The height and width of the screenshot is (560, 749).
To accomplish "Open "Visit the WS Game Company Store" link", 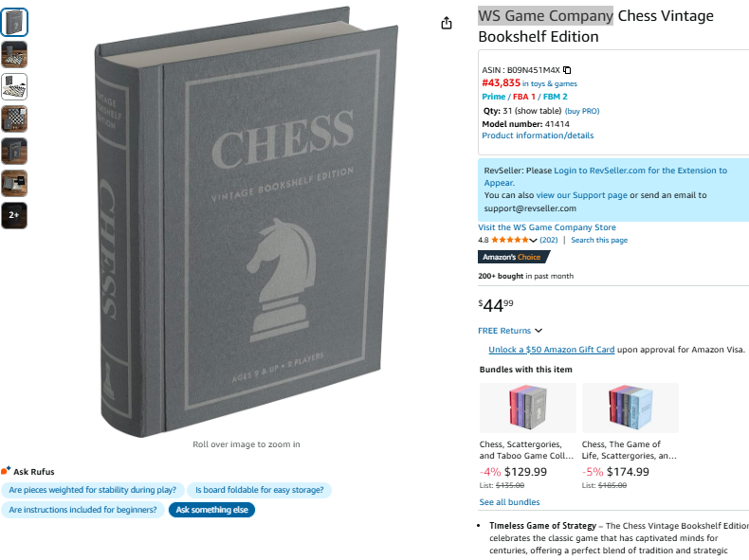I will pos(547,227).
